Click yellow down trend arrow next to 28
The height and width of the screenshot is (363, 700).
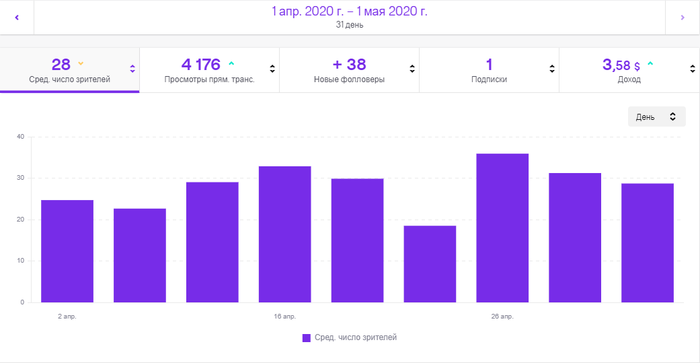[x=81, y=64]
